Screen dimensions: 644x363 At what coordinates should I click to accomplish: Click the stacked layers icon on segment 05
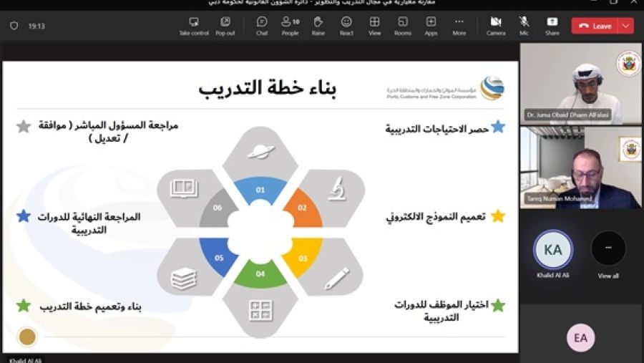[184, 279]
